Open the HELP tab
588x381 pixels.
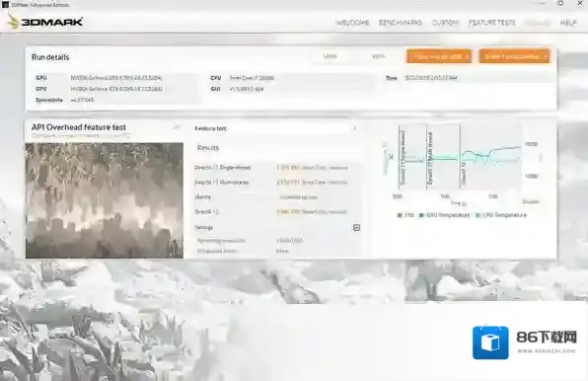(568, 23)
